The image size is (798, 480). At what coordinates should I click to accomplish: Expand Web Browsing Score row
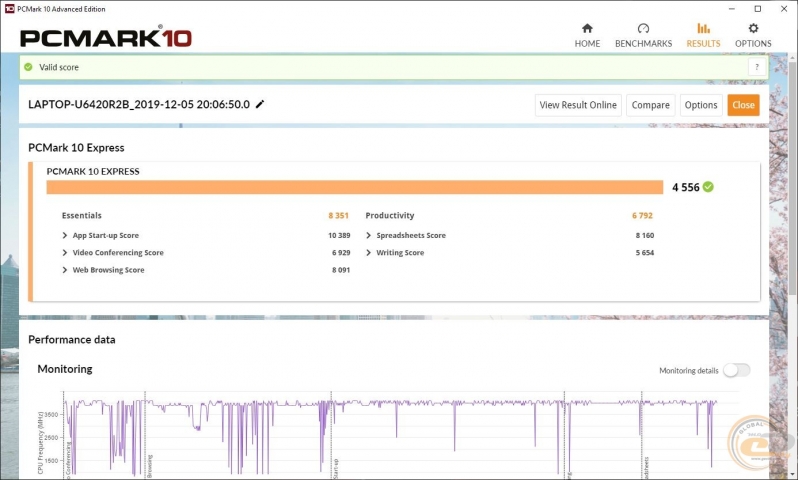point(65,270)
